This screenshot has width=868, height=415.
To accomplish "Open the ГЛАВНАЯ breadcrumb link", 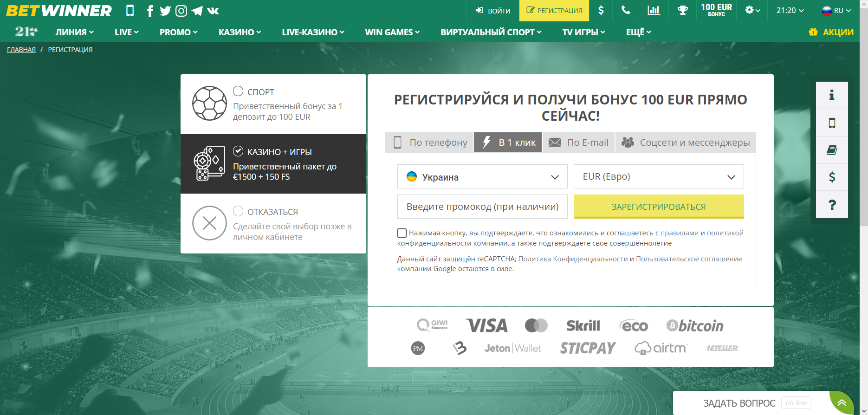I will pyautogui.click(x=21, y=50).
